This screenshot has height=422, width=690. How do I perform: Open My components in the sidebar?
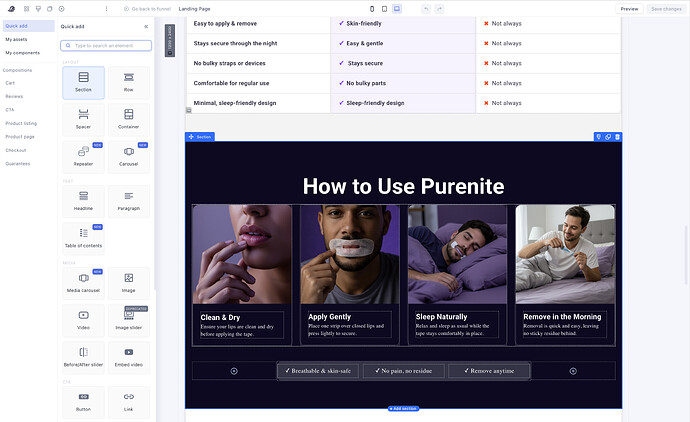pos(22,53)
